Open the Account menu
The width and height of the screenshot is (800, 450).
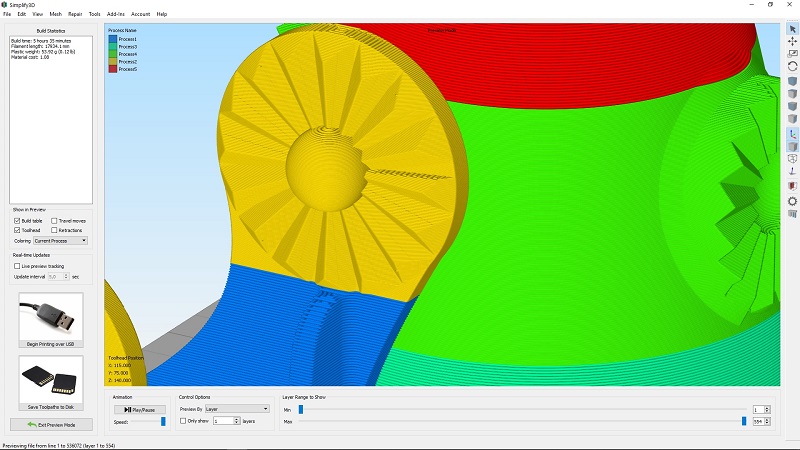point(140,14)
